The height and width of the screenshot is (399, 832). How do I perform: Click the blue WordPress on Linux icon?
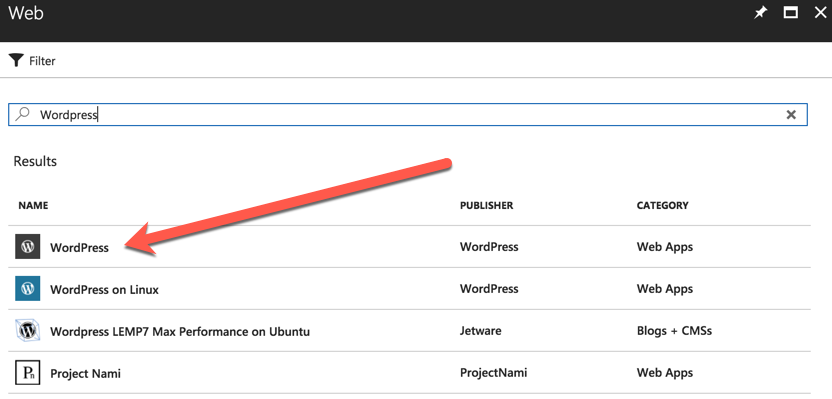point(28,289)
